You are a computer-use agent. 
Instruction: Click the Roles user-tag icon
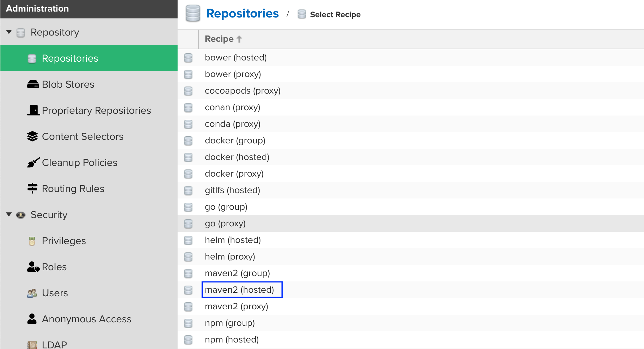point(33,267)
